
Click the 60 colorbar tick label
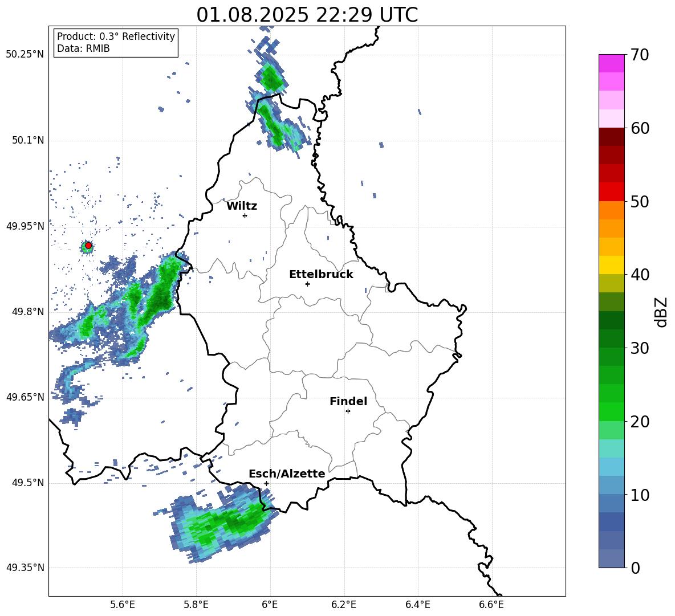pos(640,128)
